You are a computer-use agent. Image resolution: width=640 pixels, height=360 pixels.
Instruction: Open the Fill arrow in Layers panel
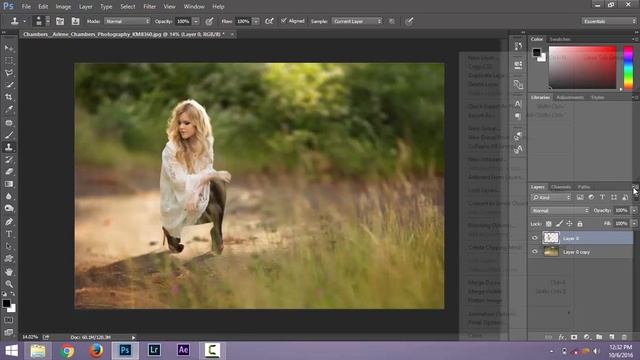634,224
